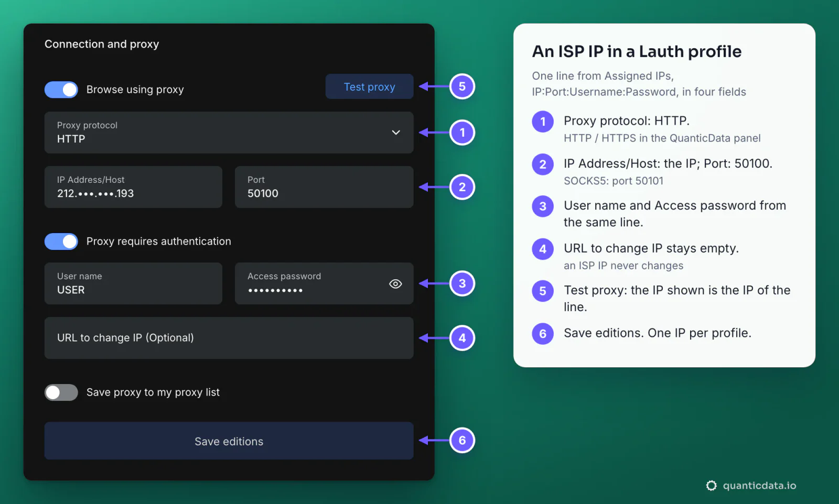Click 'One line from Assigned IPs,' subtitle

(603, 76)
